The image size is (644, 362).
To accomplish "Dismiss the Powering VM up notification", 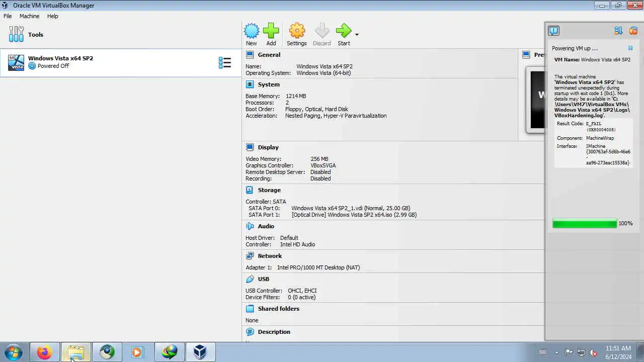I will 630,48.
